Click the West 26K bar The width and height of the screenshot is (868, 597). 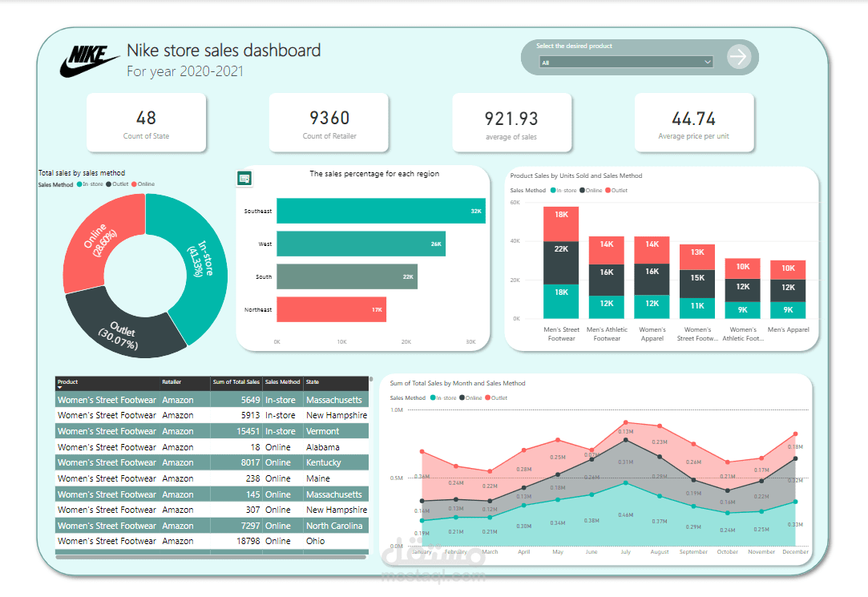[361, 244]
